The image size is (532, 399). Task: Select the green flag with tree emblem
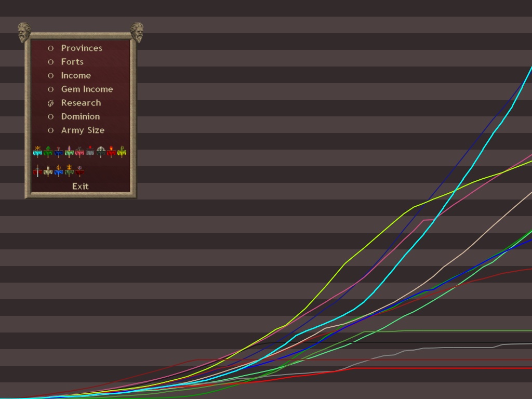48,152
